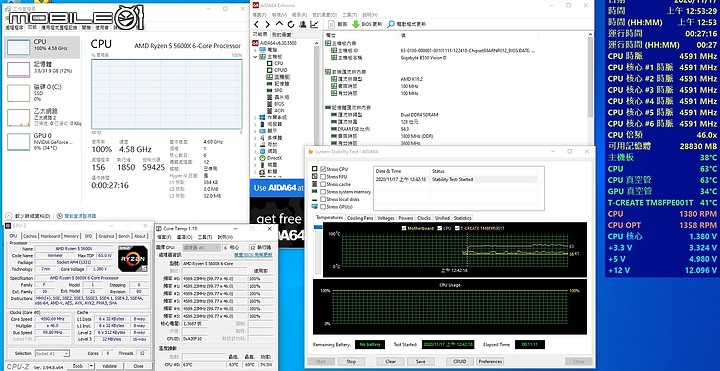Toggle Motherboard graph checkbox
Screen dimensions: 720x371
404,228
